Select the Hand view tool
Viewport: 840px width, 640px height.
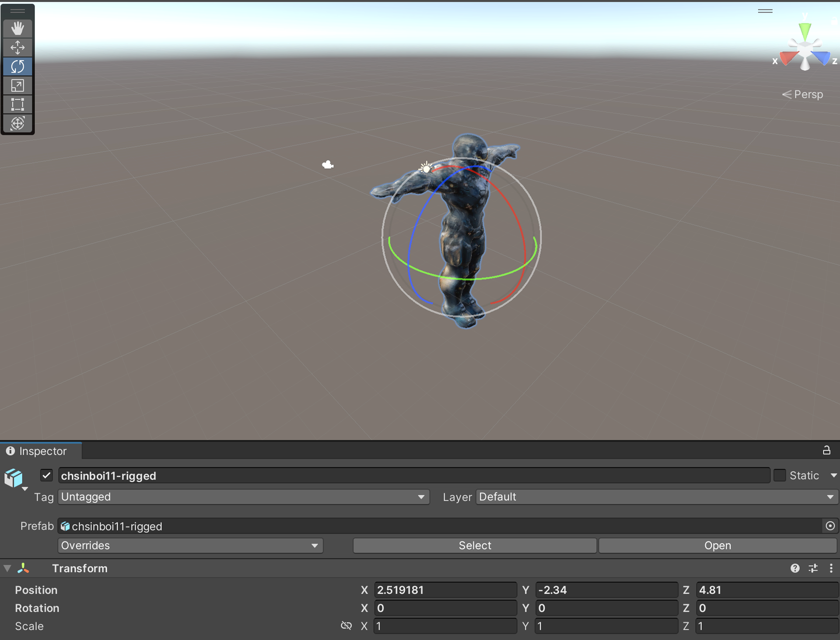[x=17, y=28]
